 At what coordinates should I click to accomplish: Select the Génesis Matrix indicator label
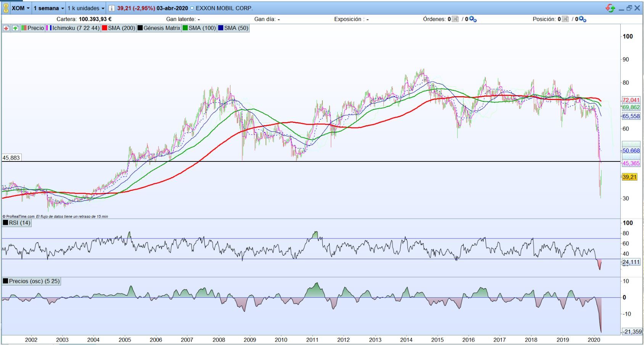pos(159,28)
